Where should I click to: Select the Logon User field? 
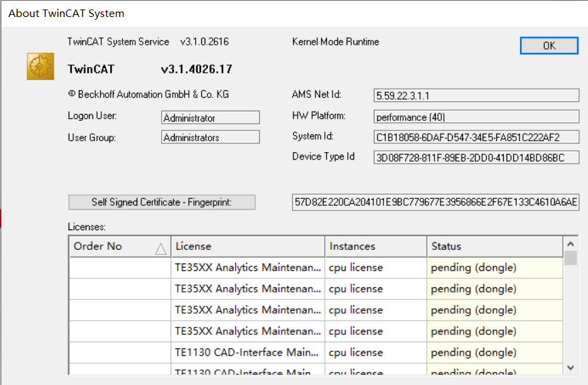[x=210, y=117]
